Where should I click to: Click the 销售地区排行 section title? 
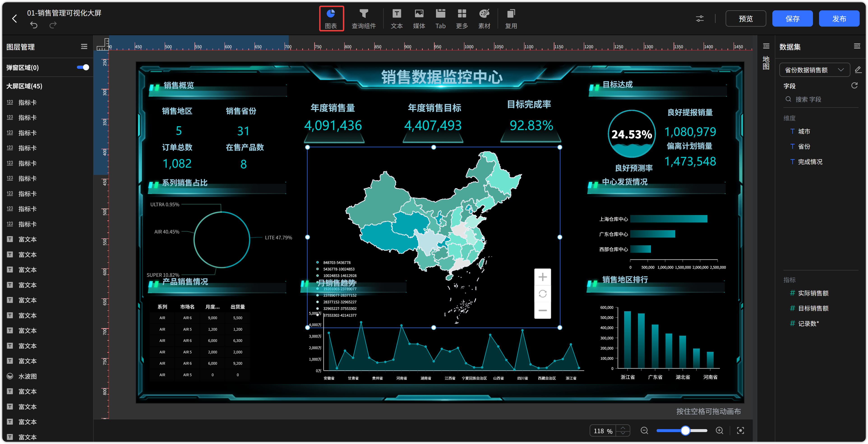625,280
